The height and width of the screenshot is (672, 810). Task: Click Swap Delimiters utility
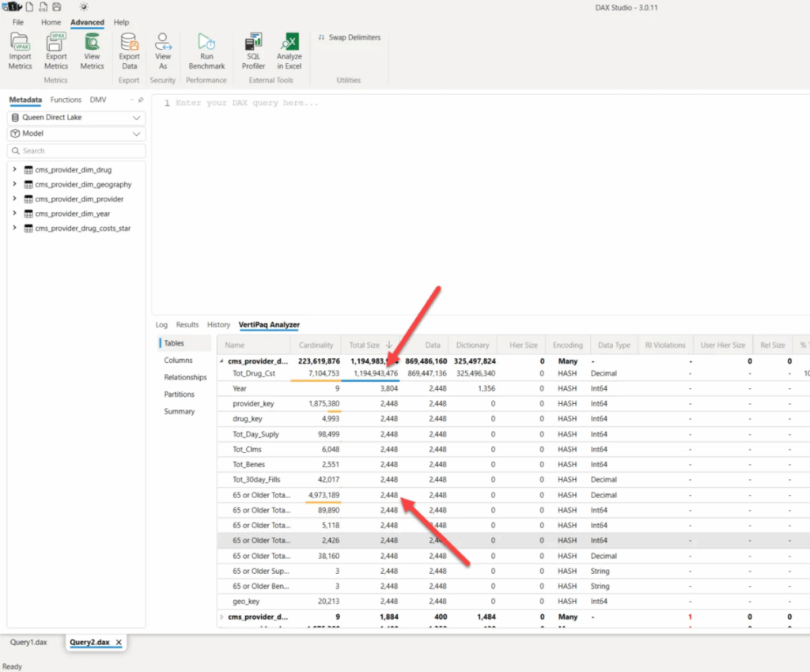click(x=349, y=37)
